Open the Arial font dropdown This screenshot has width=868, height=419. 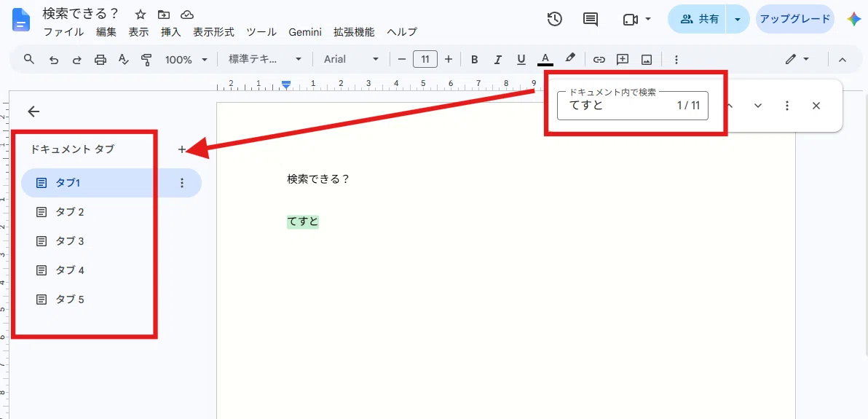[352, 59]
